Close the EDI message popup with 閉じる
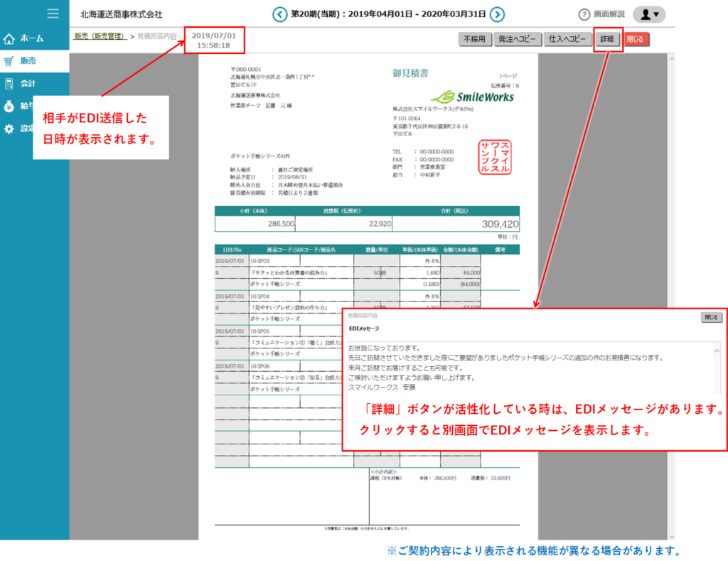Screen dimensions: 728x561 pyautogui.click(x=712, y=317)
